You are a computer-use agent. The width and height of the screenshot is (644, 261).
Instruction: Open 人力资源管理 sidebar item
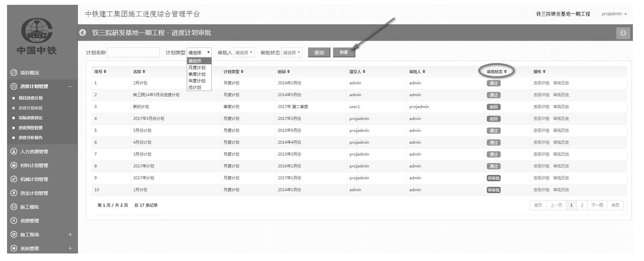tap(34, 151)
